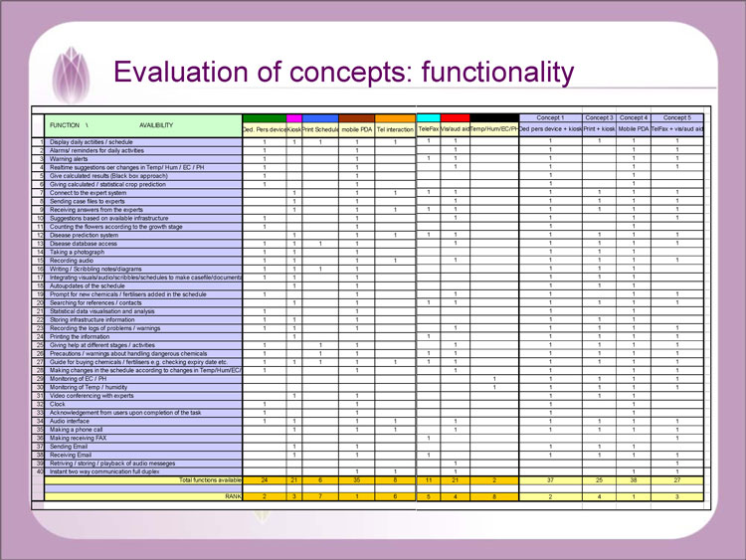Image resolution: width=746 pixels, height=560 pixels.
Task: Select the Concept 1 column header
Action: [550, 117]
